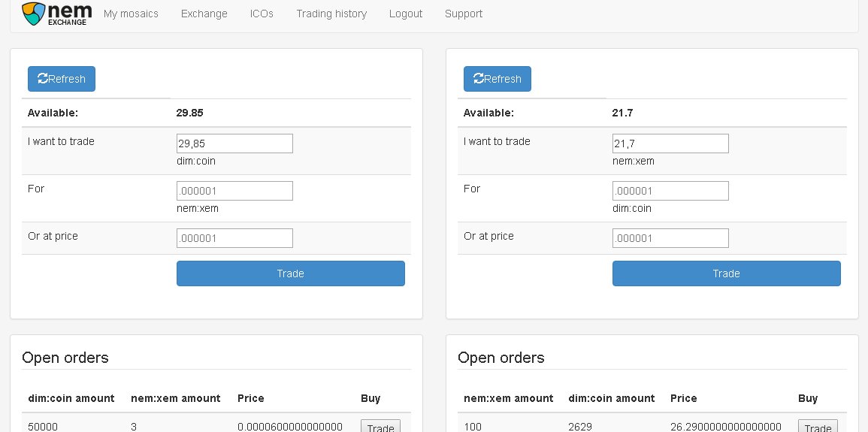Go to the Exchange menu item
Viewport: 868px width, 432px height.
(x=204, y=14)
